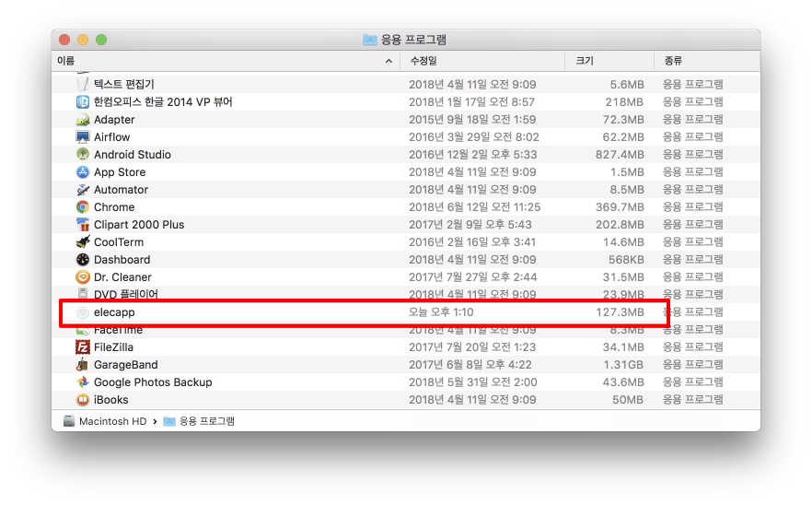
Task: Click the 2018년 6월 12일 date of Chrome
Action: (x=474, y=207)
